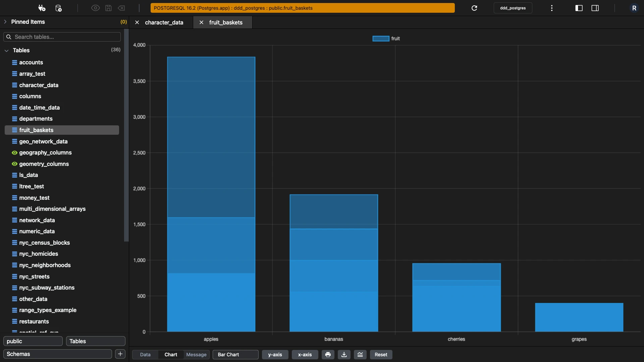Open the Bar Chart type dropdown

coord(235,355)
